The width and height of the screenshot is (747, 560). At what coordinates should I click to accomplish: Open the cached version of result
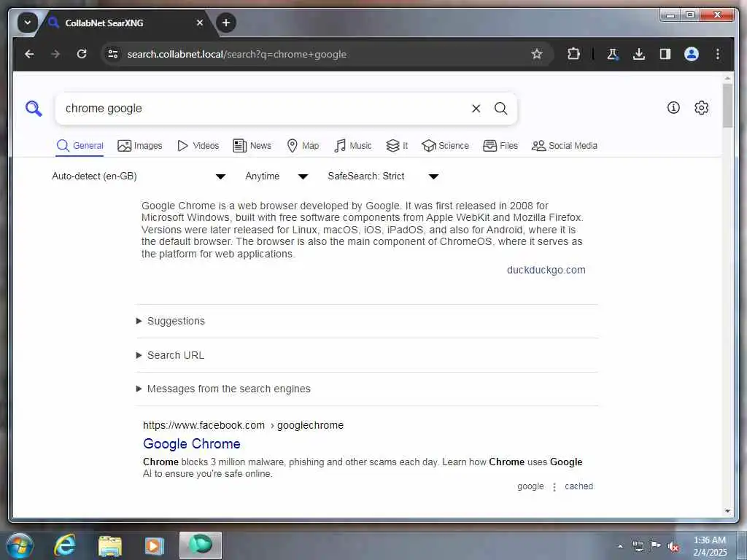point(578,486)
